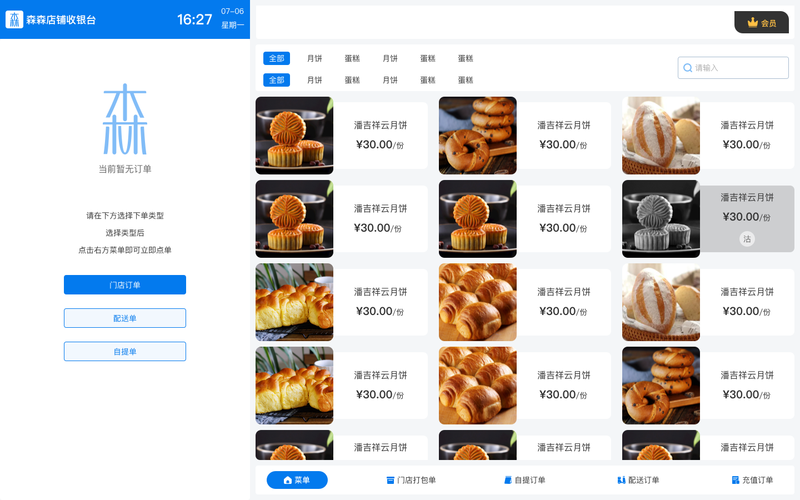Pick the pull-apart bread thumbnail in the third row
Image resolution: width=800 pixels, height=500 pixels.
294,302
